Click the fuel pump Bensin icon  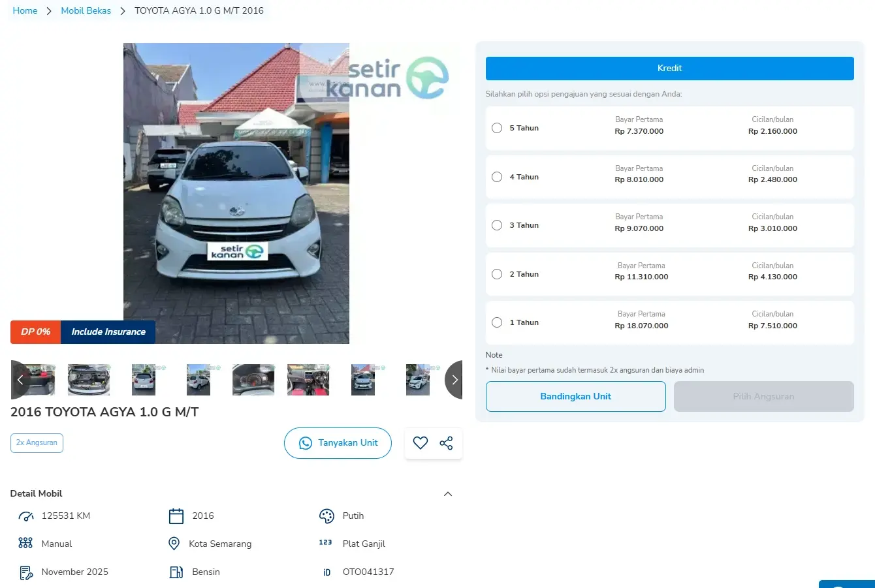(x=176, y=572)
